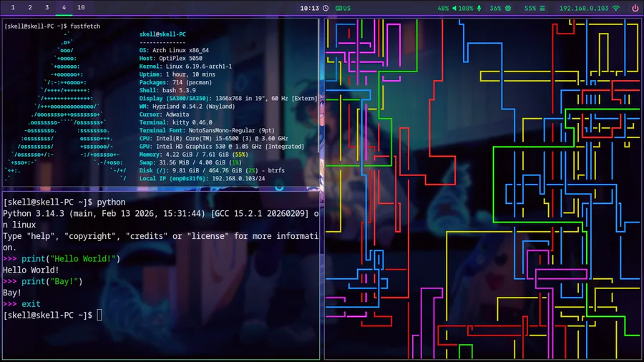
Task: Click the WM: Hyprland 0.54.2 line
Action: (187, 107)
